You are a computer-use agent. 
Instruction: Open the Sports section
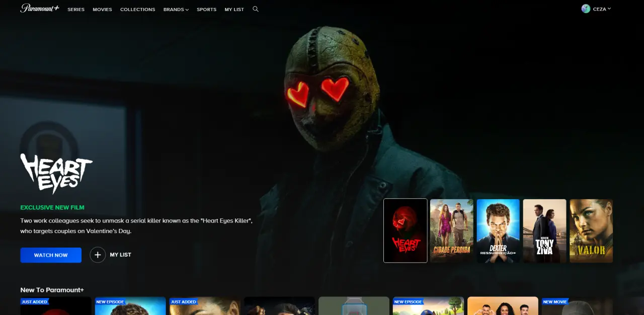click(x=206, y=10)
